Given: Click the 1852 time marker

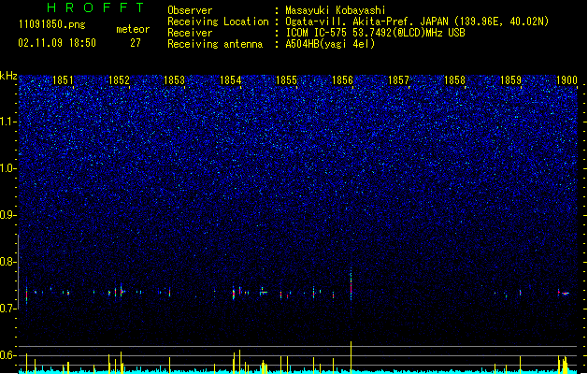Looking at the screenshot, I should pyautogui.click(x=119, y=79).
